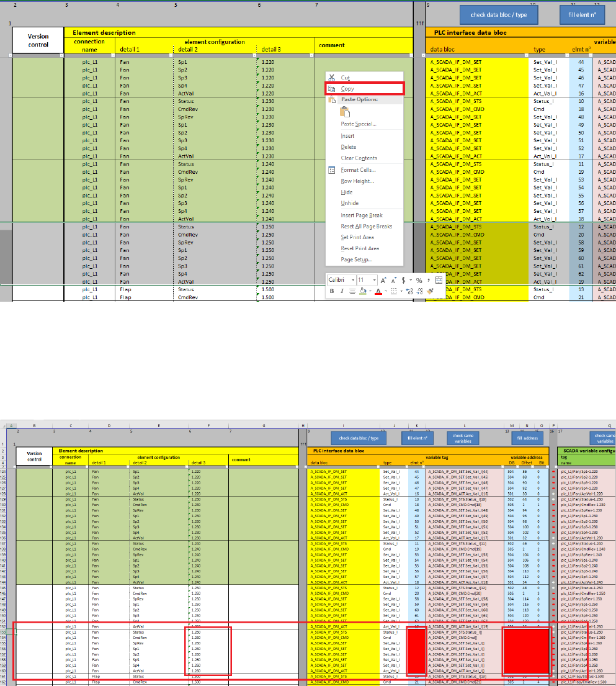Click the Format Painter brush icon

[430, 291]
